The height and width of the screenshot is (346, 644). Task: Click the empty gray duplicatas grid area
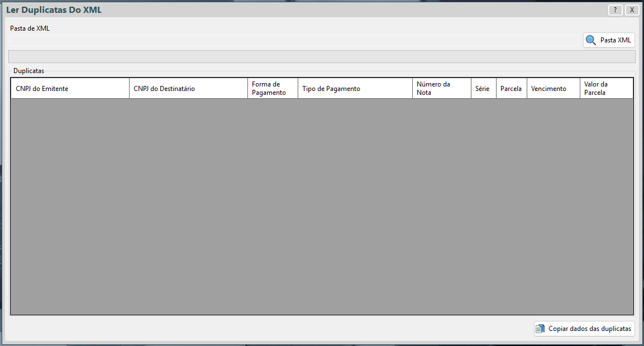(322, 206)
